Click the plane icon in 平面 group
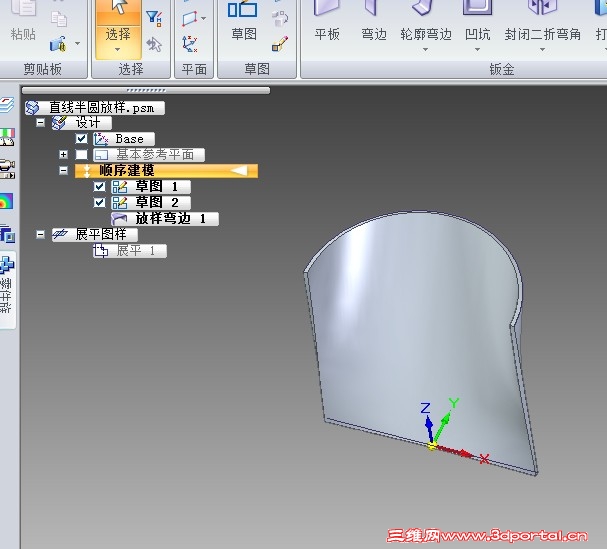 189,18
